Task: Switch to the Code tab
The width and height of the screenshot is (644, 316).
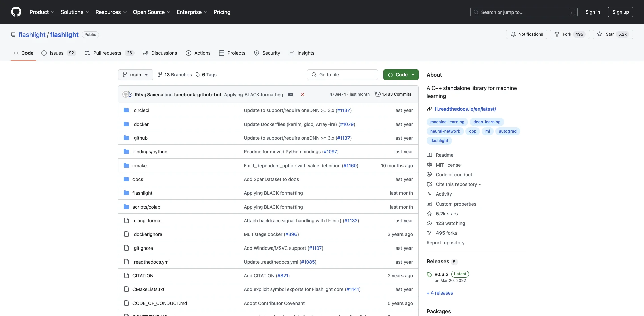Action: (23, 53)
